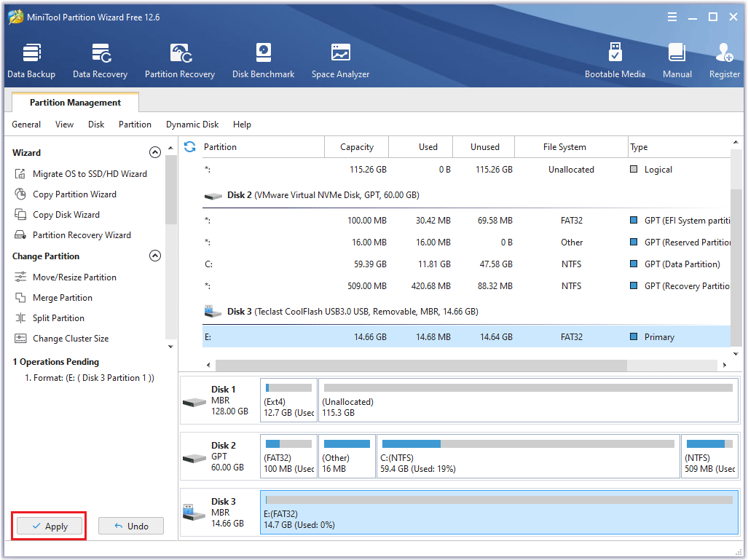Select the Partition Management tab
This screenshot has width=748, height=560.
tap(75, 103)
